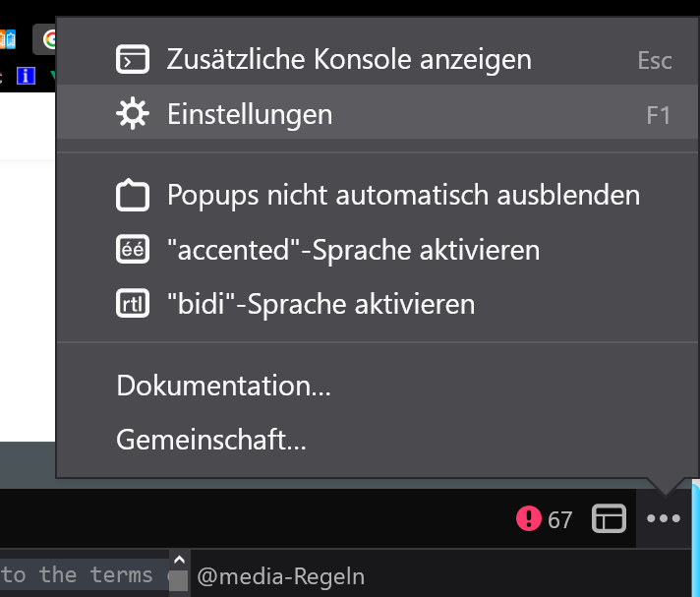Screen dimensions: 700x597
Task: Click the gear icon beside Einstellungen
Action: [x=132, y=115]
